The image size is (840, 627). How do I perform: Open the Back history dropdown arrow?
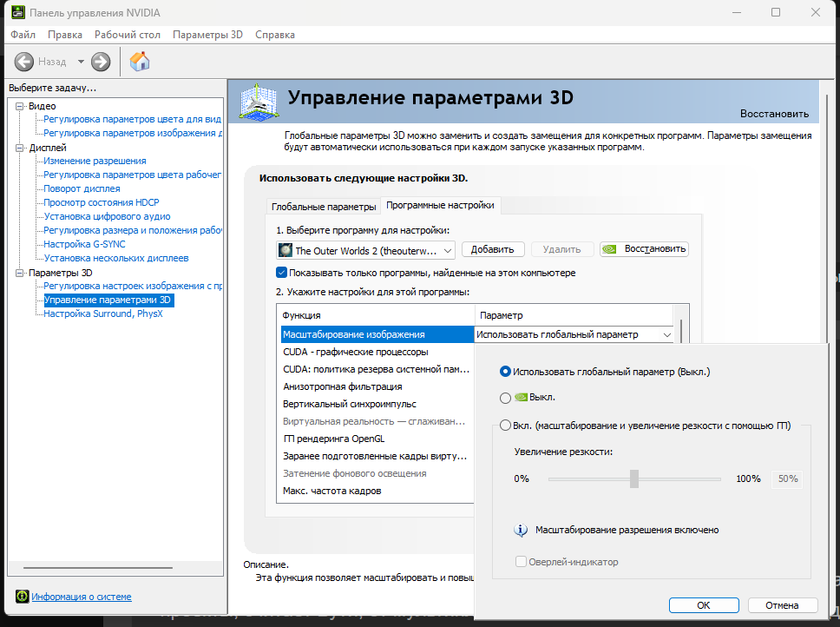point(81,62)
